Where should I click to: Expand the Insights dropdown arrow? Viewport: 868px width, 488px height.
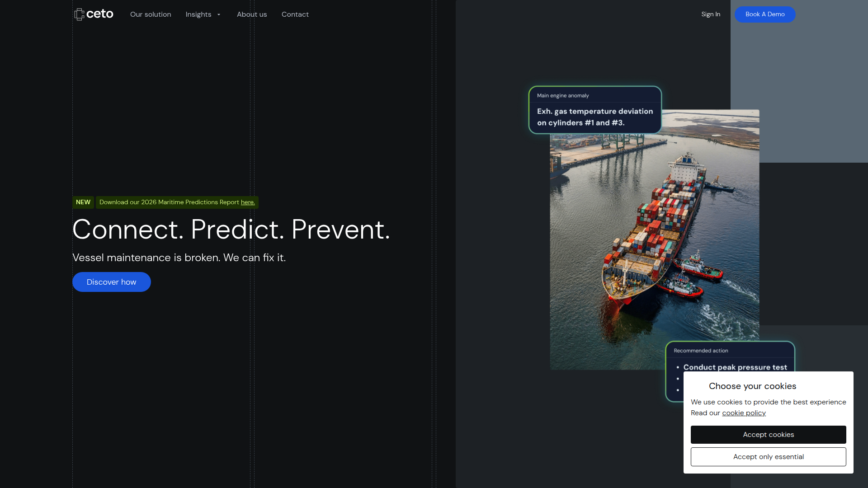pos(219,14)
